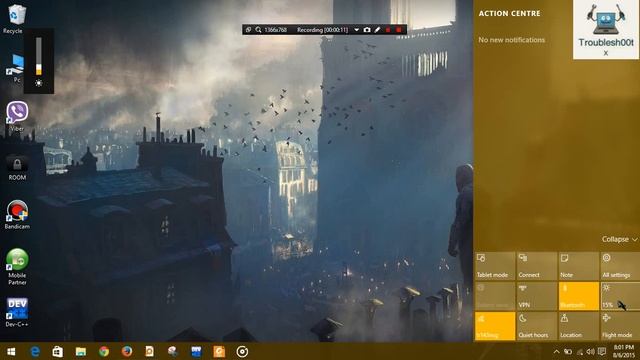640x360 pixels.
Task: Open the document-style taskbar icon after Firefox
Action: (x=149, y=351)
